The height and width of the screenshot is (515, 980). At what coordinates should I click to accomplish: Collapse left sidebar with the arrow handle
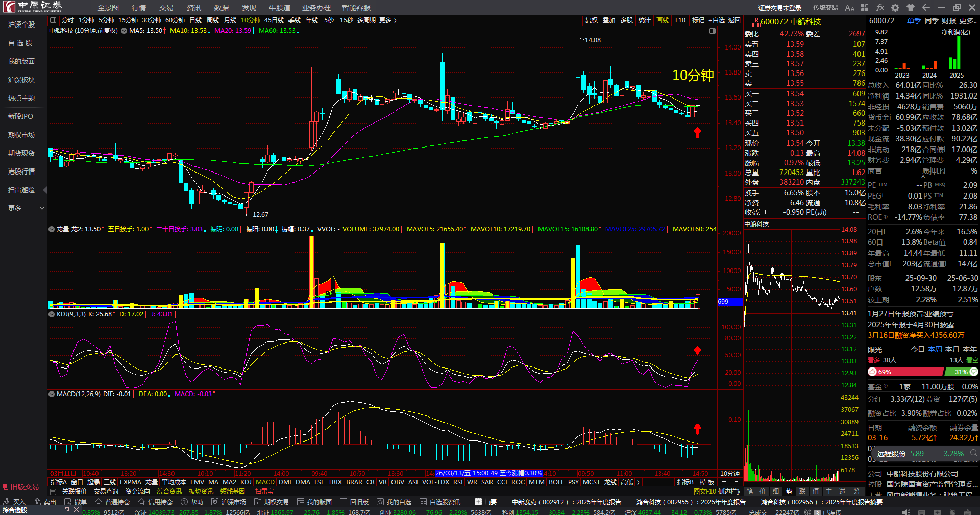click(45, 190)
